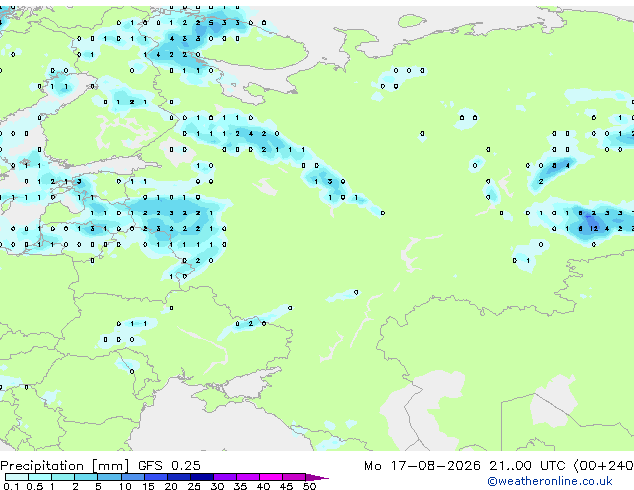Choose the magenta 40 mm legend swatch
Image resolution: width=634 pixels, height=490 pixels.
(271, 477)
